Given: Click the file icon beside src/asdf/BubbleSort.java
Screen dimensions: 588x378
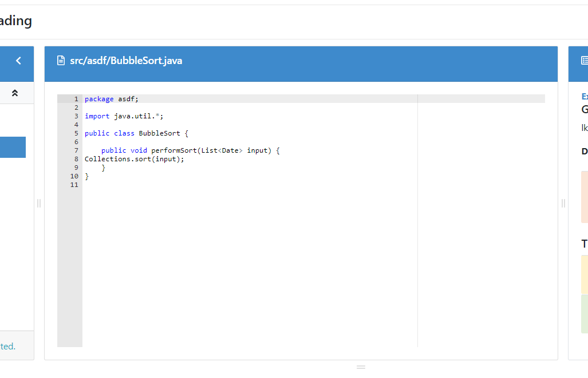Looking at the screenshot, I should pos(61,60).
